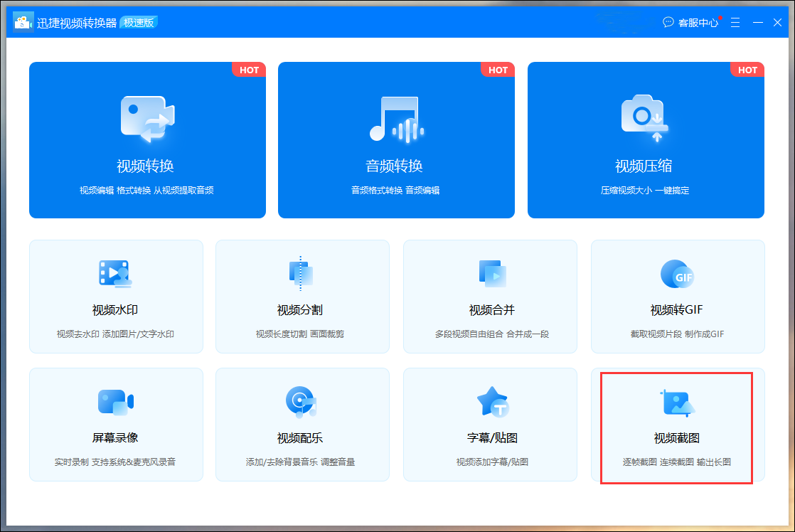Launch the 视频截图 picture icon

click(678, 403)
